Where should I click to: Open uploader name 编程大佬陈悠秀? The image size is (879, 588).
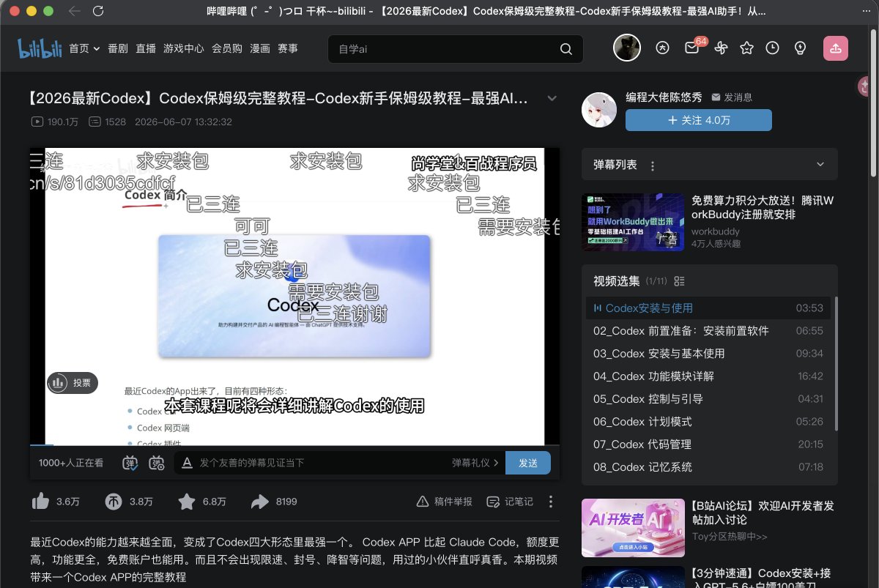point(664,97)
